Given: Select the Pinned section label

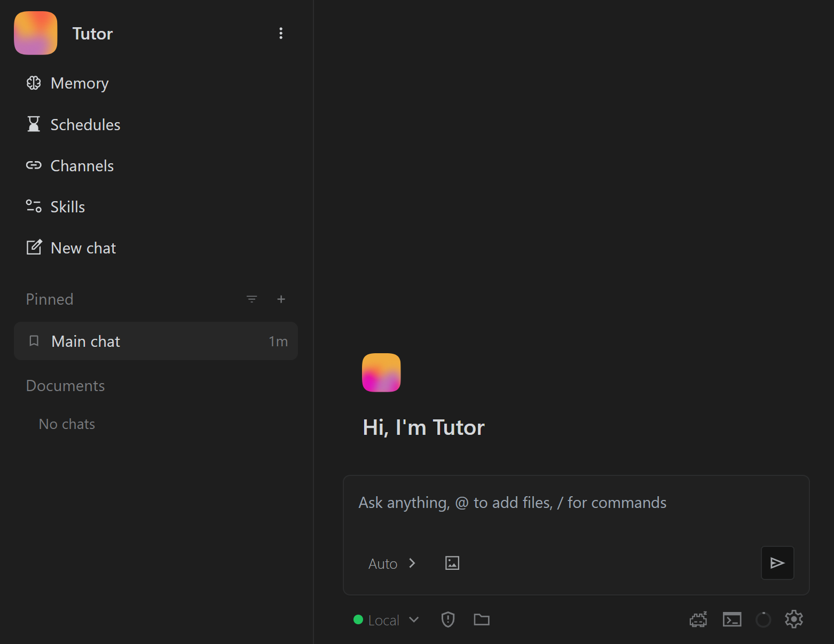Looking at the screenshot, I should 50,299.
